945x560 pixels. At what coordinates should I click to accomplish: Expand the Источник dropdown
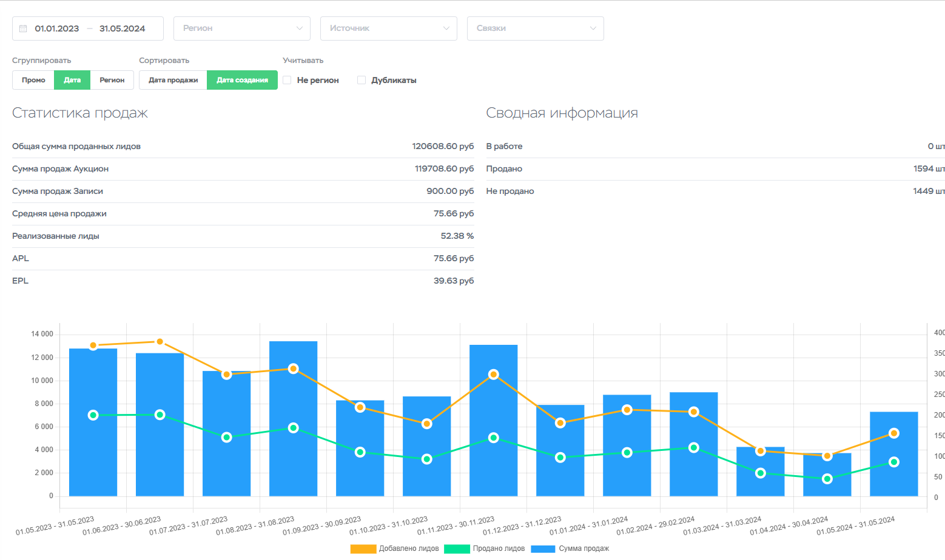[x=389, y=28]
